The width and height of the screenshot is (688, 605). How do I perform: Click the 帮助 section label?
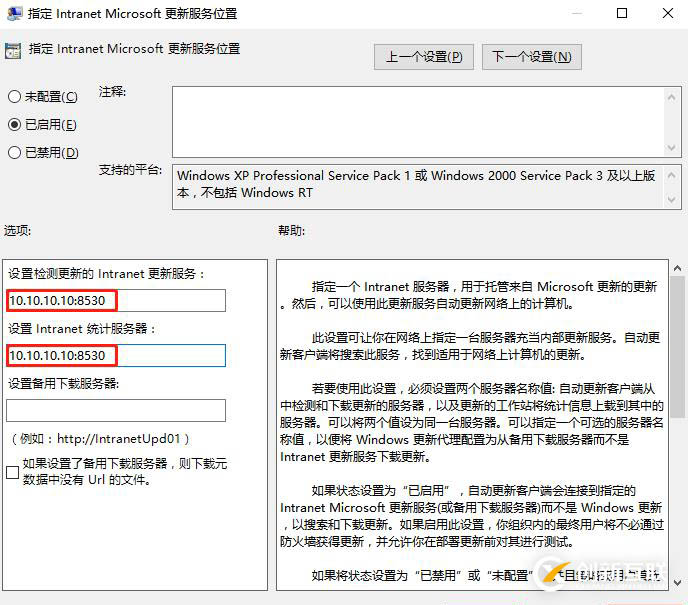[291, 230]
